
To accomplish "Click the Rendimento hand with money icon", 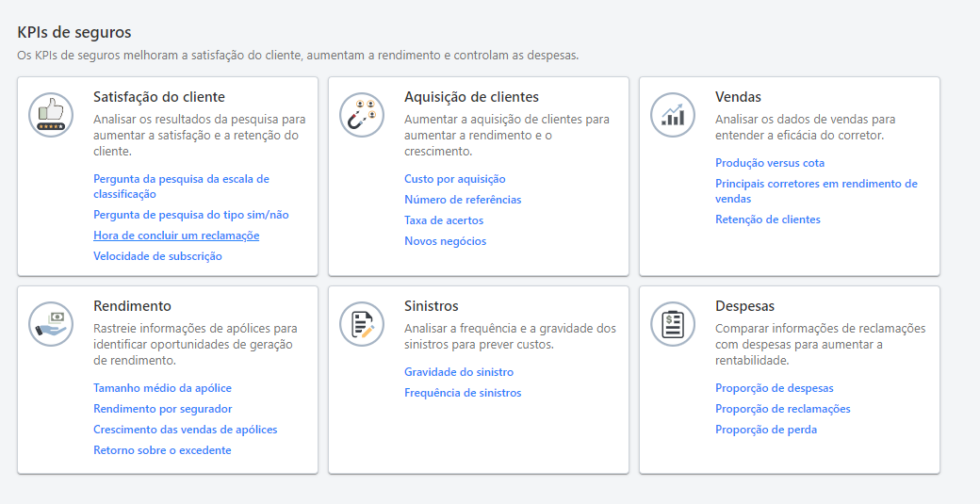I will pyautogui.click(x=51, y=324).
